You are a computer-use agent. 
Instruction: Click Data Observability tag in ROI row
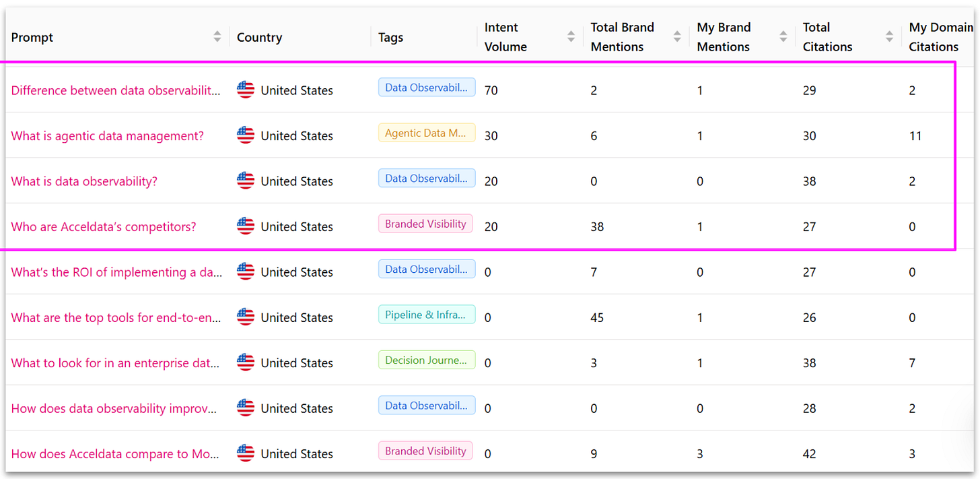pyautogui.click(x=427, y=269)
